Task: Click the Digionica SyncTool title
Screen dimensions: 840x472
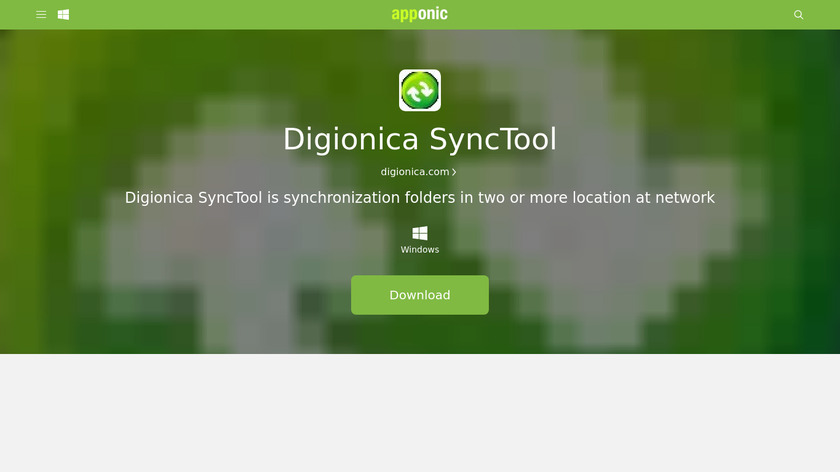Action: click(420, 139)
